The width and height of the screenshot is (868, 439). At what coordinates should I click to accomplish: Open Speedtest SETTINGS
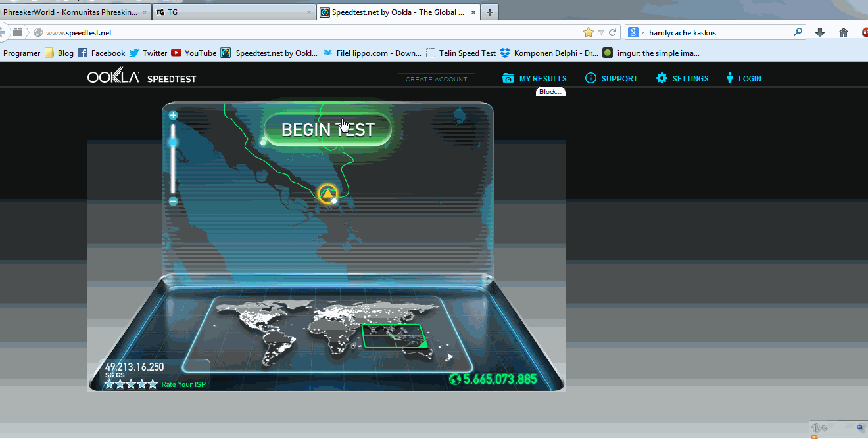pyautogui.click(x=683, y=78)
